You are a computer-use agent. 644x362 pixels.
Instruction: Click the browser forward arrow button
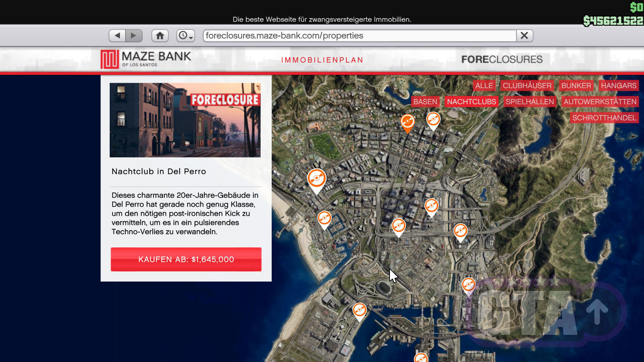click(133, 36)
